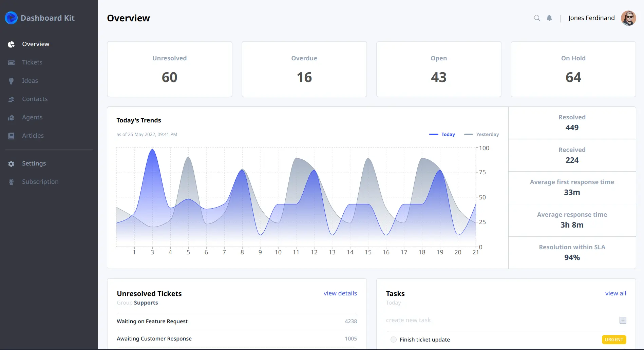Select the Unresolved 60 card
This screenshot has height=350, width=644.
click(x=170, y=69)
